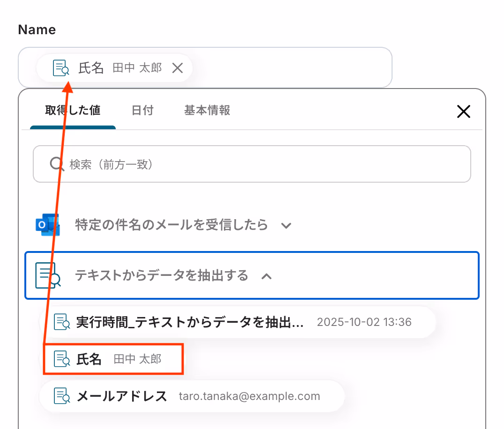The image size is (504, 429).
Task: Select the 氏名 田中 太郎 value in list
Action: tap(113, 359)
